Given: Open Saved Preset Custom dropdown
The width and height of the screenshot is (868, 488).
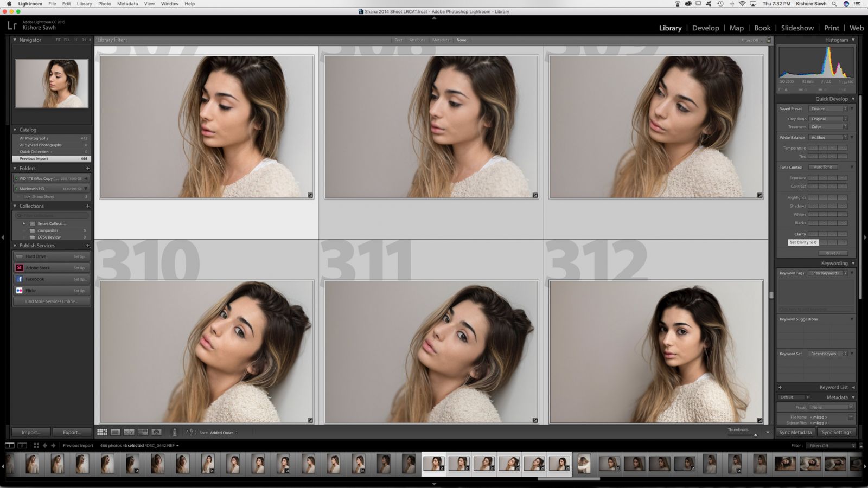Looking at the screenshot, I should click(x=828, y=109).
